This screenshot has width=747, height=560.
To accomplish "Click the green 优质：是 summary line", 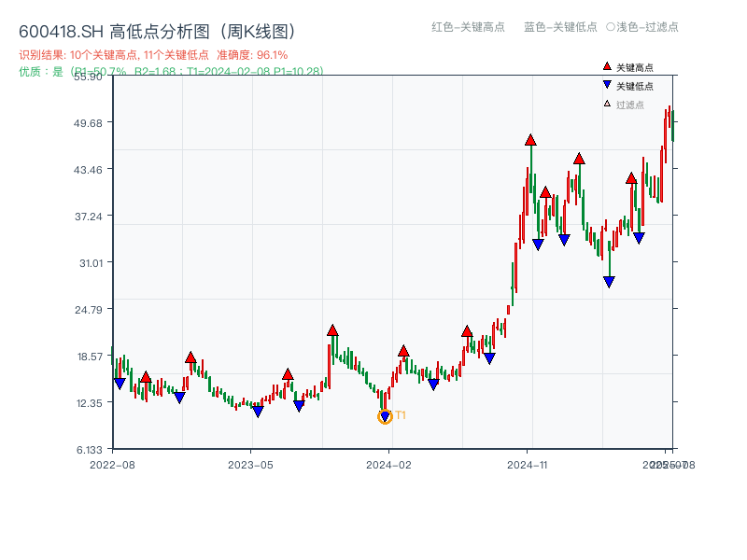I will [171, 72].
